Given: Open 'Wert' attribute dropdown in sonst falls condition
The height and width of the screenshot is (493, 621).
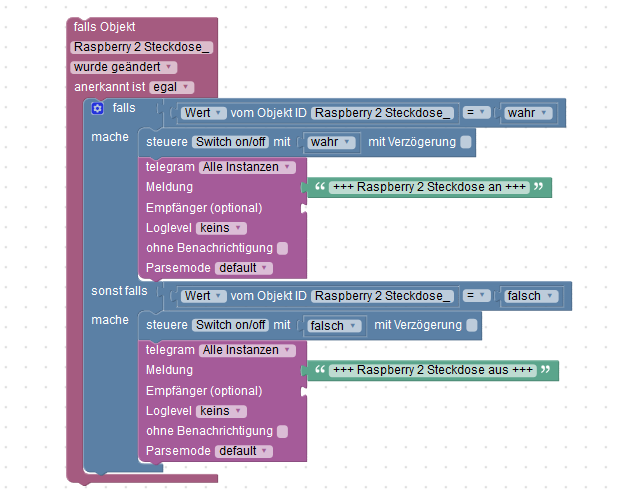Looking at the screenshot, I should (x=204, y=296).
